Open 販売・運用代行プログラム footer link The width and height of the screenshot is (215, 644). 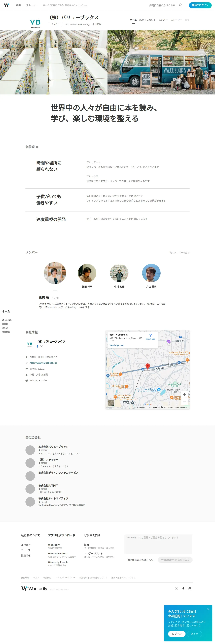pyautogui.click(x=123, y=577)
